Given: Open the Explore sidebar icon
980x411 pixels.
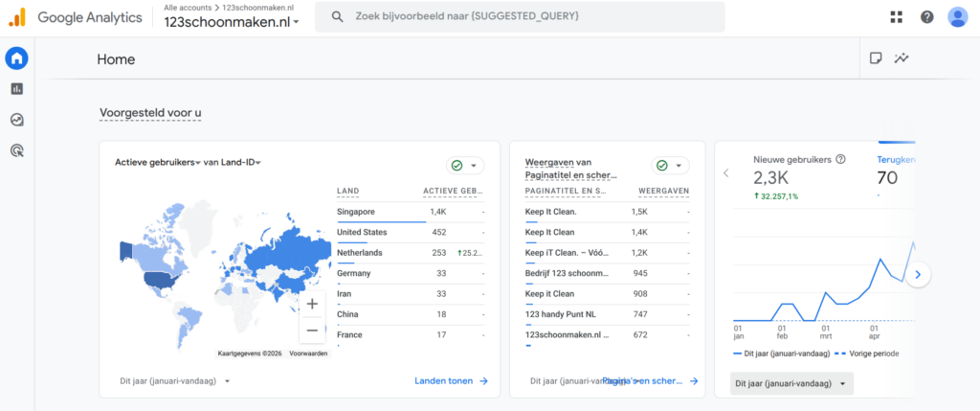Looking at the screenshot, I should tap(17, 120).
